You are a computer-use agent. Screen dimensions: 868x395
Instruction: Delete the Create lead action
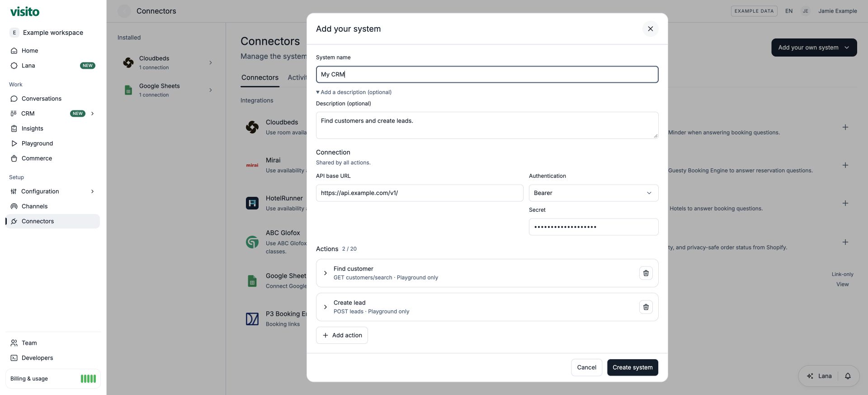tap(646, 307)
